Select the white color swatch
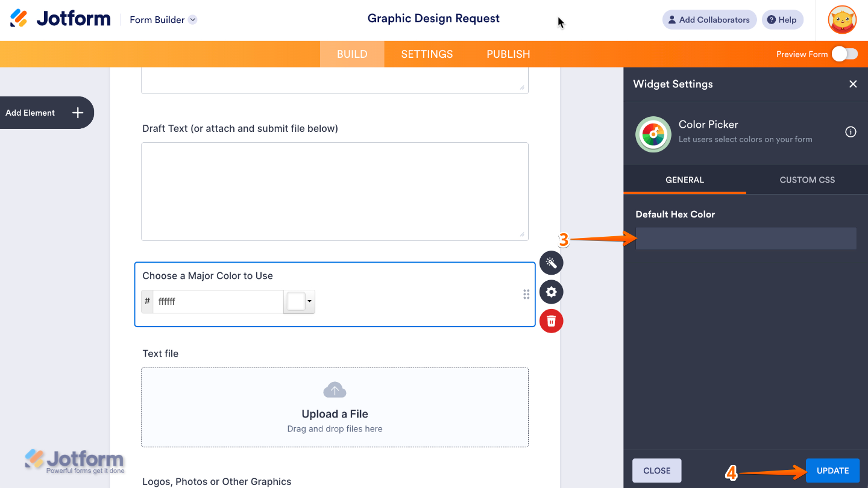 coord(297,301)
